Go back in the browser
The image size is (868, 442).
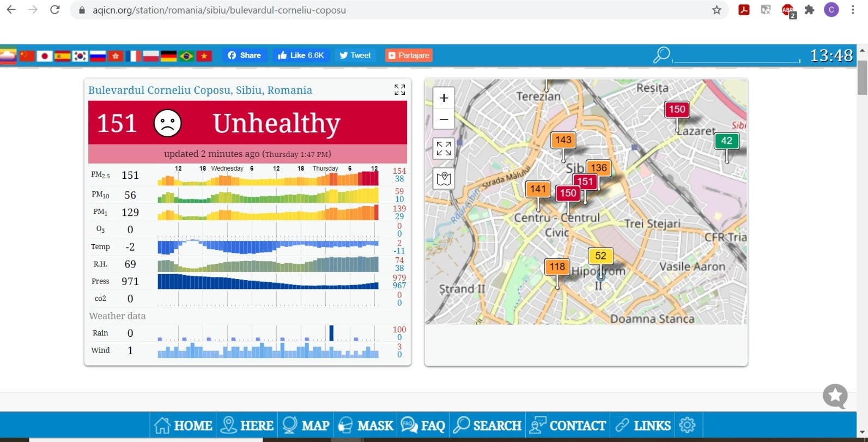(x=11, y=10)
